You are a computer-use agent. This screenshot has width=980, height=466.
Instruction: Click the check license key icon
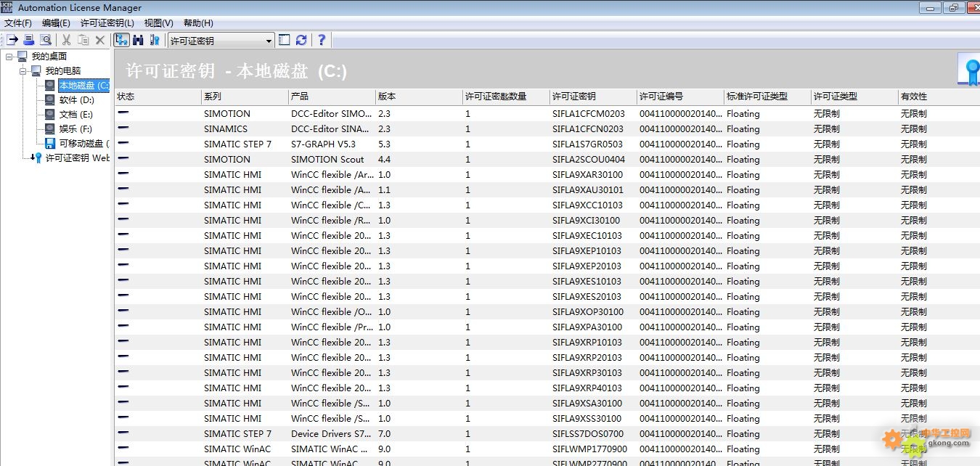click(x=154, y=40)
